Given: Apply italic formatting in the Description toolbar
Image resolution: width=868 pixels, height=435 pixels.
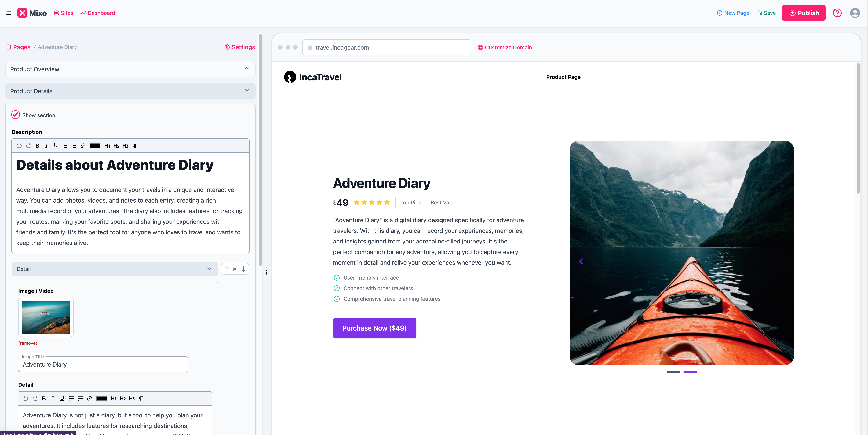Looking at the screenshot, I should (46, 146).
